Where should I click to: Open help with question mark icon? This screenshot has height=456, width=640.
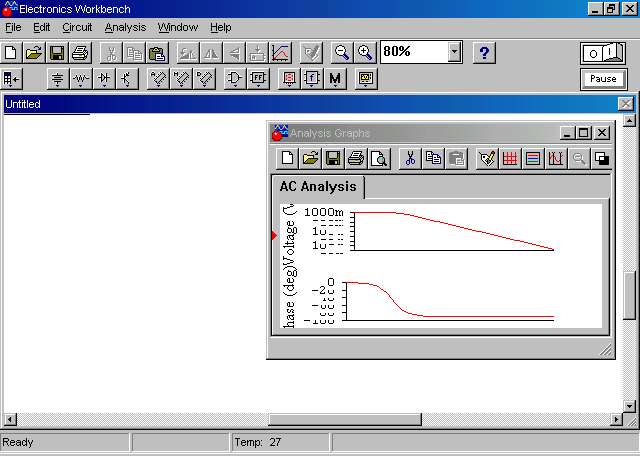(484, 53)
